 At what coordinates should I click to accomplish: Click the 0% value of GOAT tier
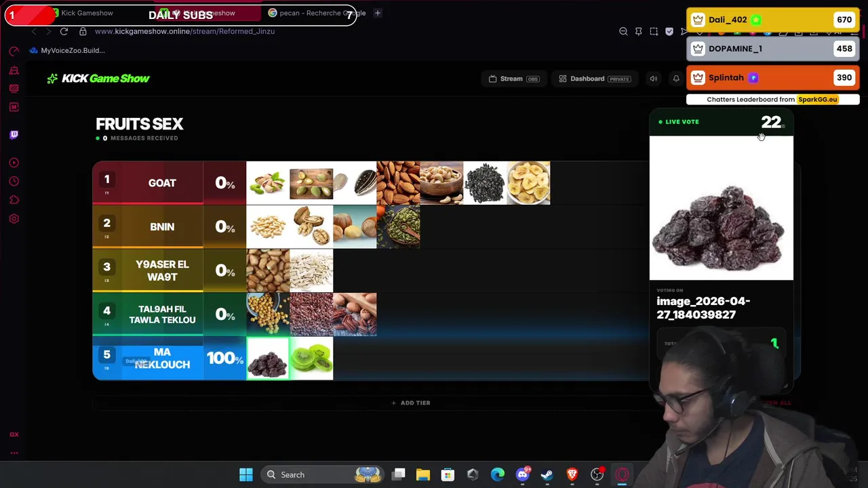click(x=225, y=183)
